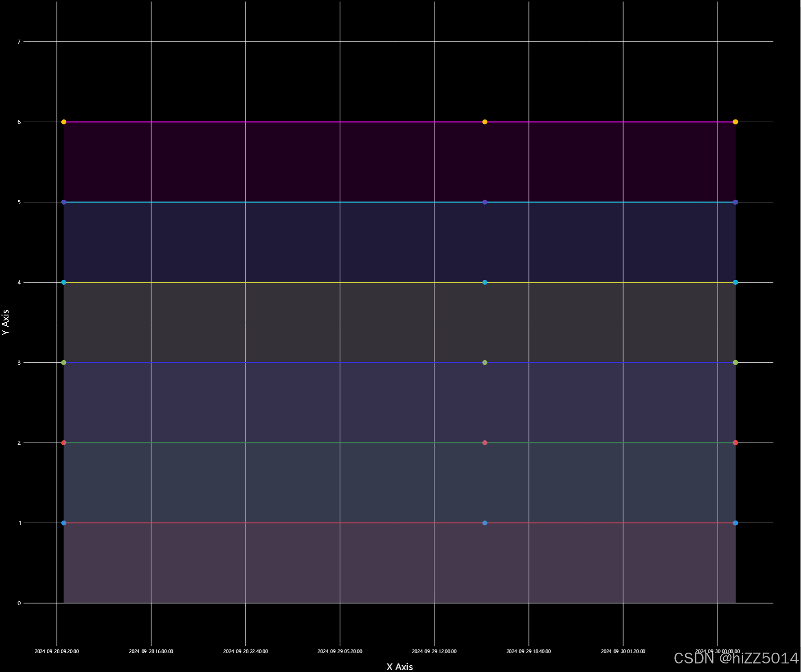Select the rightmost purple marker at y=5

(736, 202)
